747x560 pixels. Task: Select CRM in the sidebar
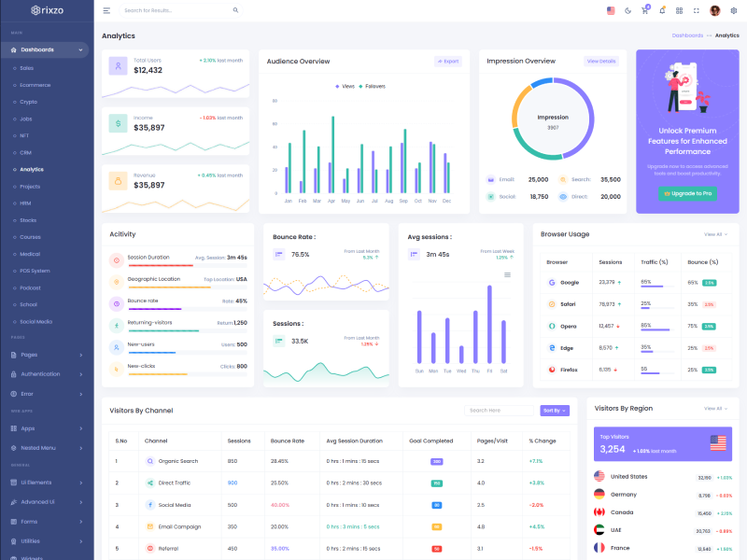coord(26,152)
